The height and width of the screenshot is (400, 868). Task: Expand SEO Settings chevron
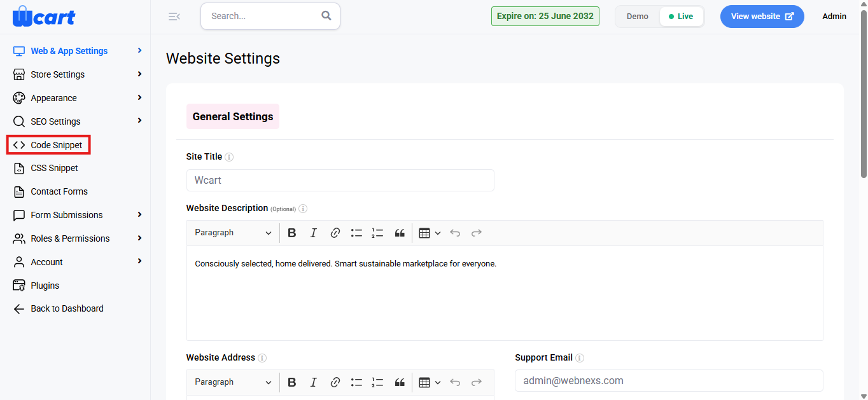tap(139, 121)
